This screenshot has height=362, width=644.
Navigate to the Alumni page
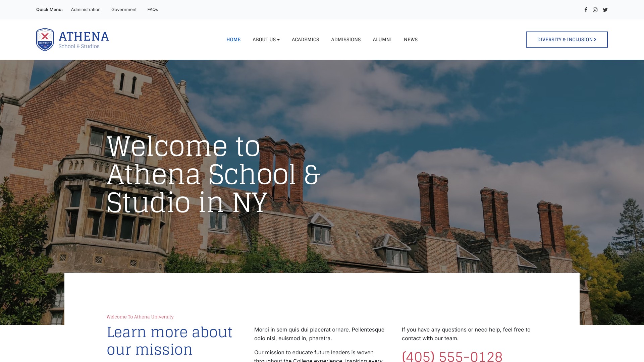[382, 40]
